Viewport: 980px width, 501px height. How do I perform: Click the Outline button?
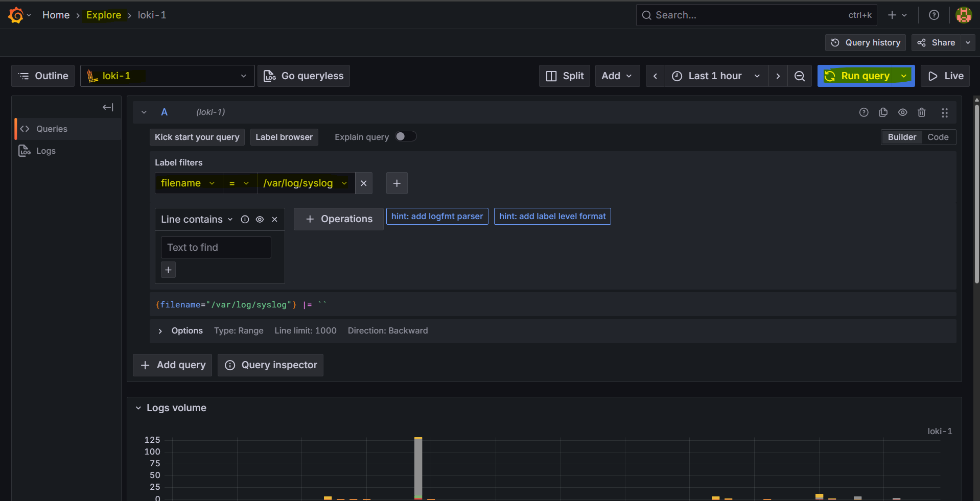[x=43, y=76]
